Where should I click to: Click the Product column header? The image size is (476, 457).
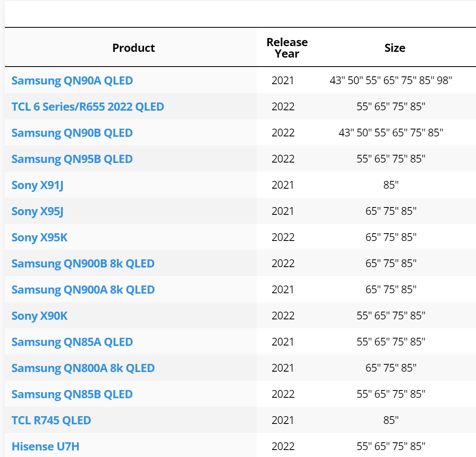(134, 48)
